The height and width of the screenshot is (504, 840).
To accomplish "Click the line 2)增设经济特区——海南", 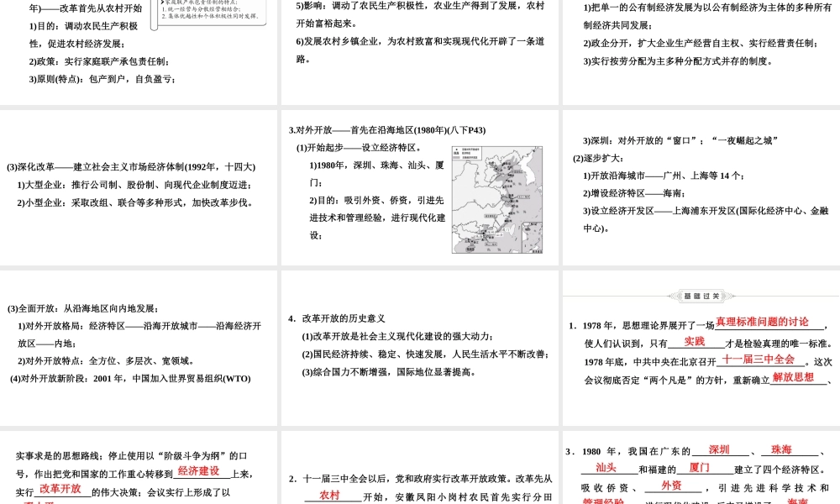I will pyautogui.click(x=634, y=193).
